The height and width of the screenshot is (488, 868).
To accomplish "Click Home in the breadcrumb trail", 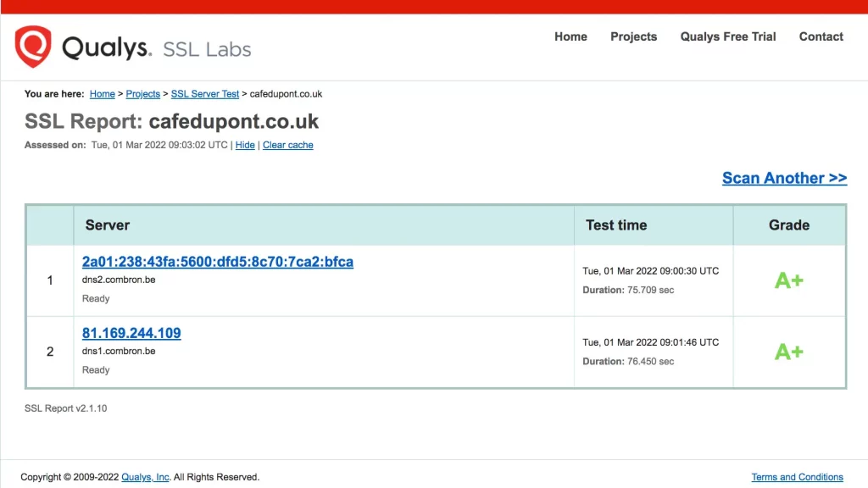I will 103,94.
